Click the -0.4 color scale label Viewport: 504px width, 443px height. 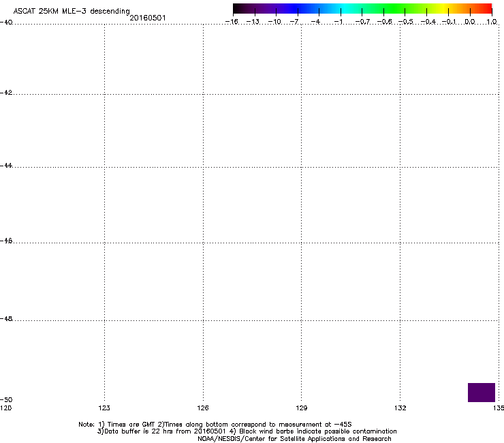pyautogui.click(x=428, y=22)
